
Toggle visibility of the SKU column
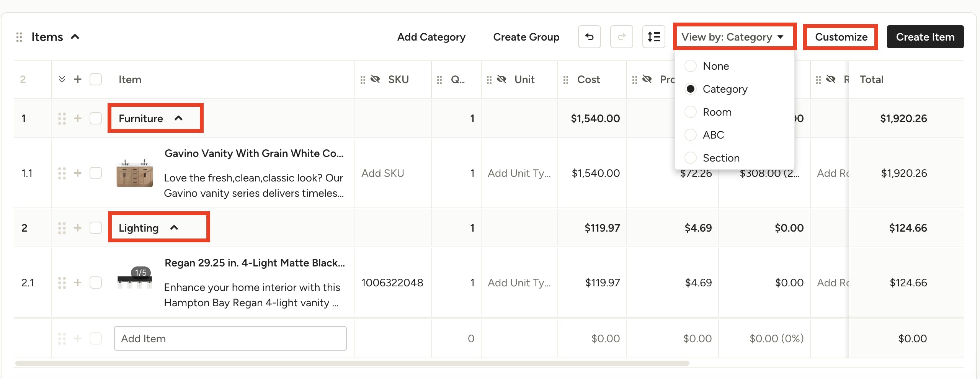pyautogui.click(x=375, y=79)
